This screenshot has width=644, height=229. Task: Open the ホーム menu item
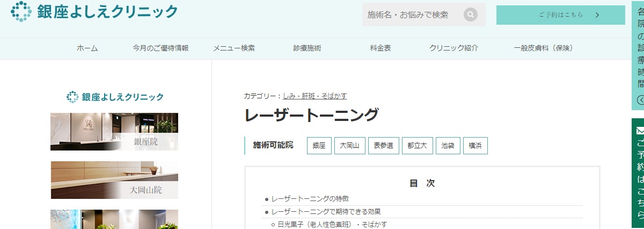(87, 48)
